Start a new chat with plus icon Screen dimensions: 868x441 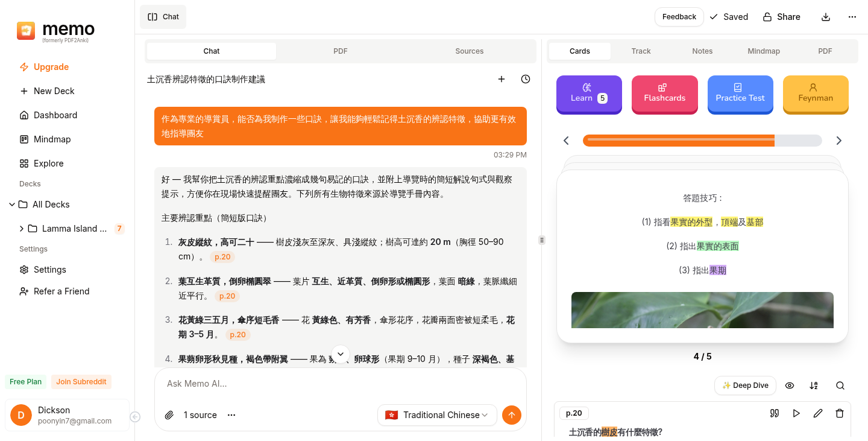[x=501, y=79]
